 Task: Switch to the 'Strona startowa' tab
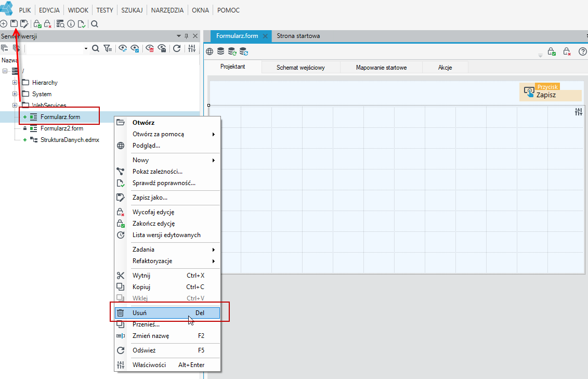pos(298,36)
